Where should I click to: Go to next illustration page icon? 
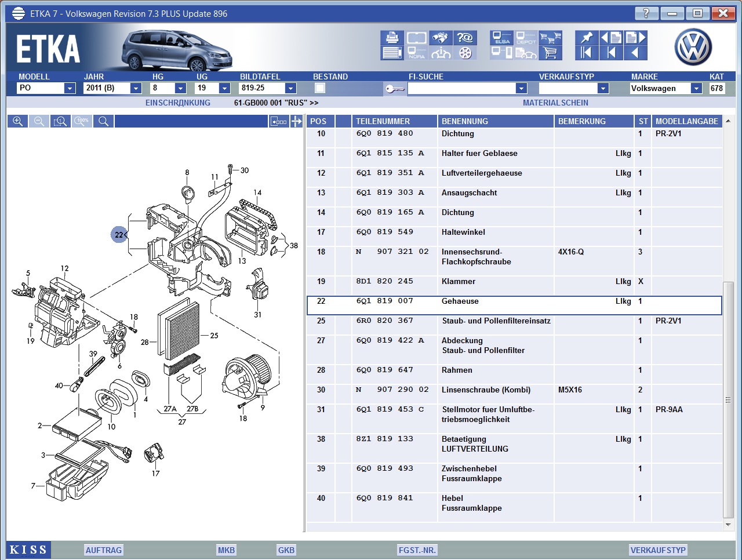click(x=635, y=38)
